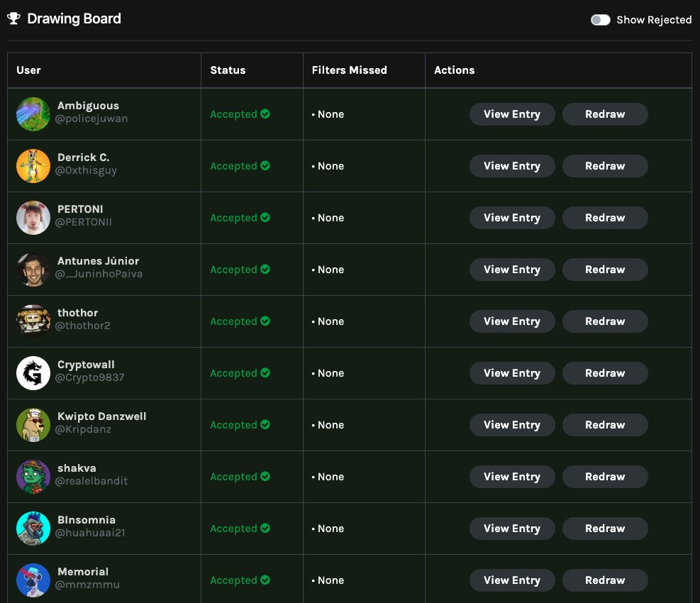The height and width of the screenshot is (603, 700).
Task: Click the Kwipto Danzwell display name
Action: pyautogui.click(x=102, y=416)
